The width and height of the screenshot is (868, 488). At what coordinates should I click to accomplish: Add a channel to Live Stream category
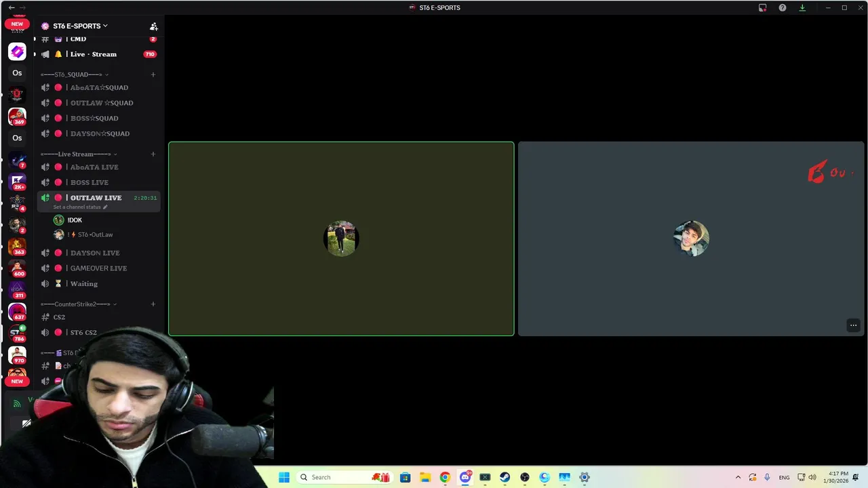pyautogui.click(x=153, y=154)
